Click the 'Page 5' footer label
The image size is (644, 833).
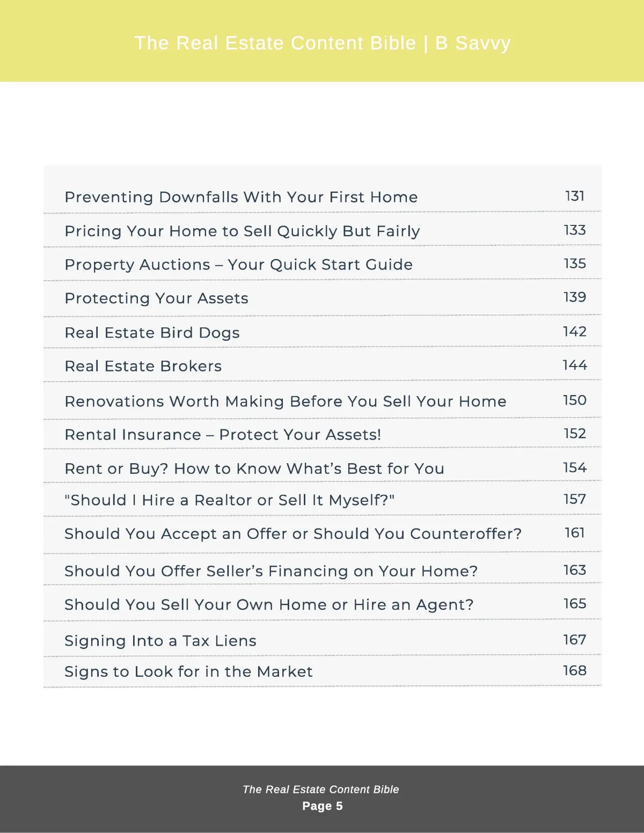[322, 806]
